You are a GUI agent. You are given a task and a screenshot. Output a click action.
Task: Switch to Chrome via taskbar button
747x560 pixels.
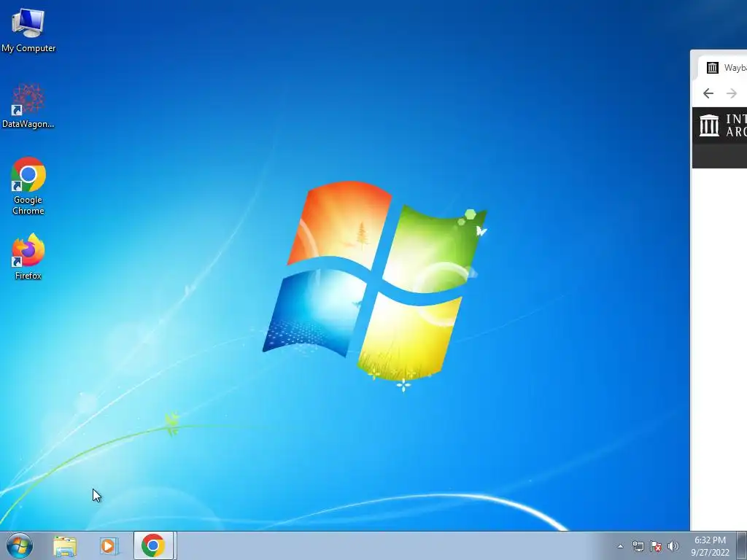pyautogui.click(x=153, y=545)
